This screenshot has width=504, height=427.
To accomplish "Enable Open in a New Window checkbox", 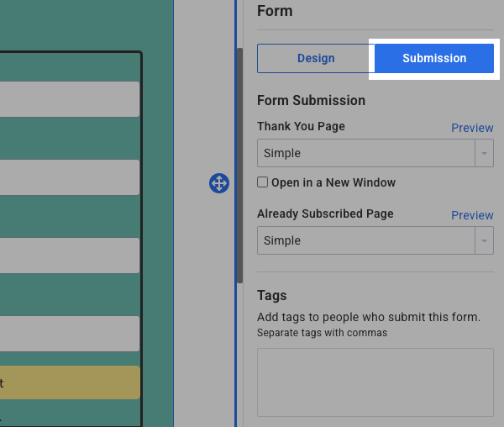I will (263, 182).
